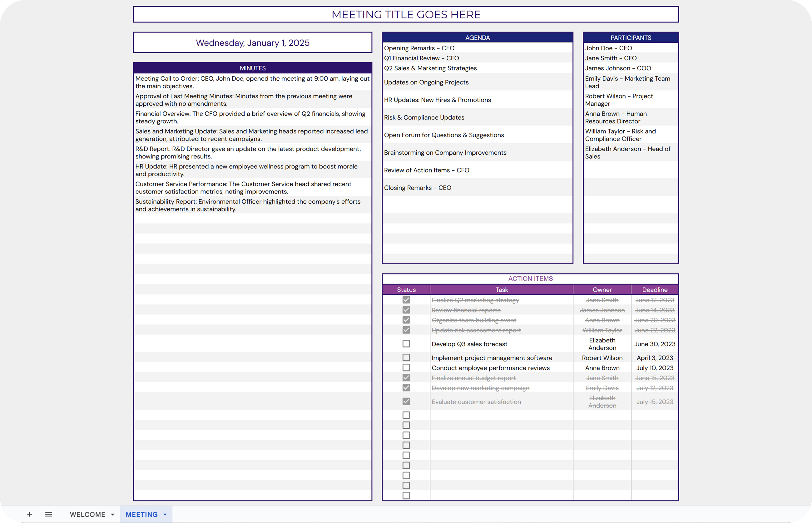Click the Task column header

coord(501,290)
